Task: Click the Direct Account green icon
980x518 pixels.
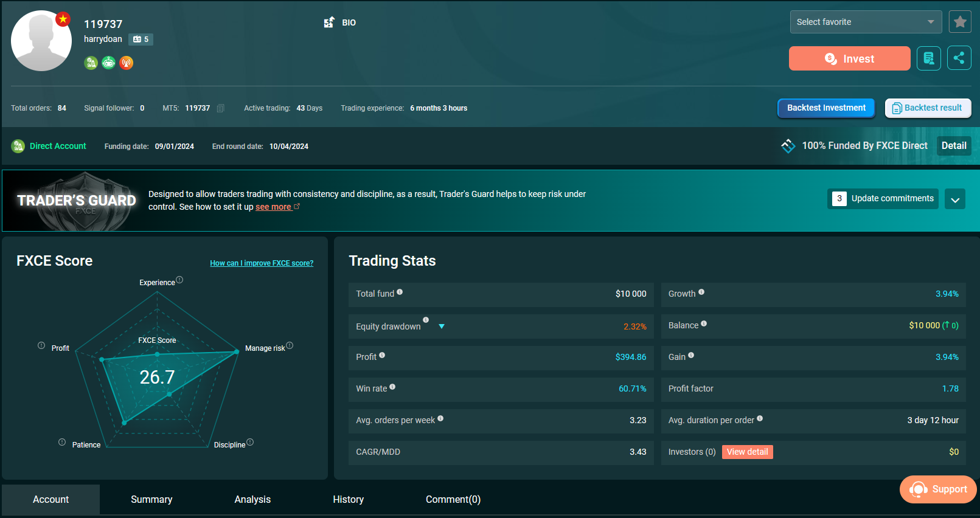Action: pyautogui.click(x=18, y=146)
